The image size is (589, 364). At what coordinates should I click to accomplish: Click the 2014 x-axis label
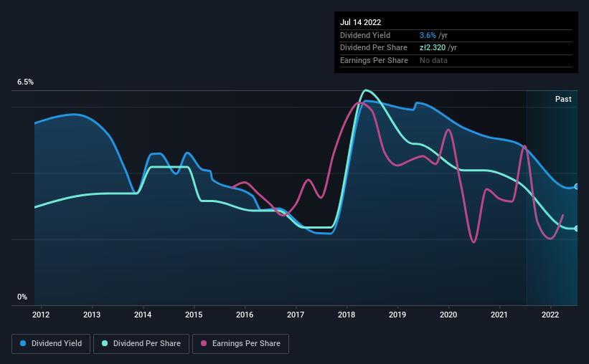(143, 315)
